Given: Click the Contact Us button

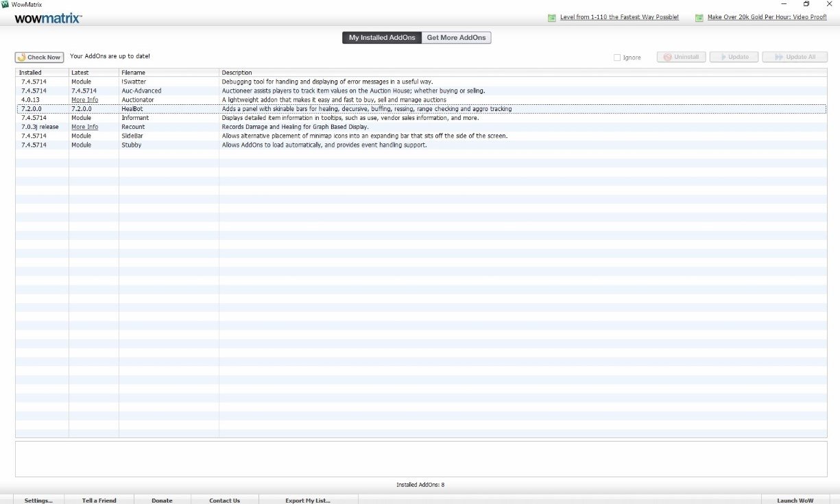Looking at the screenshot, I should [225, 501].
